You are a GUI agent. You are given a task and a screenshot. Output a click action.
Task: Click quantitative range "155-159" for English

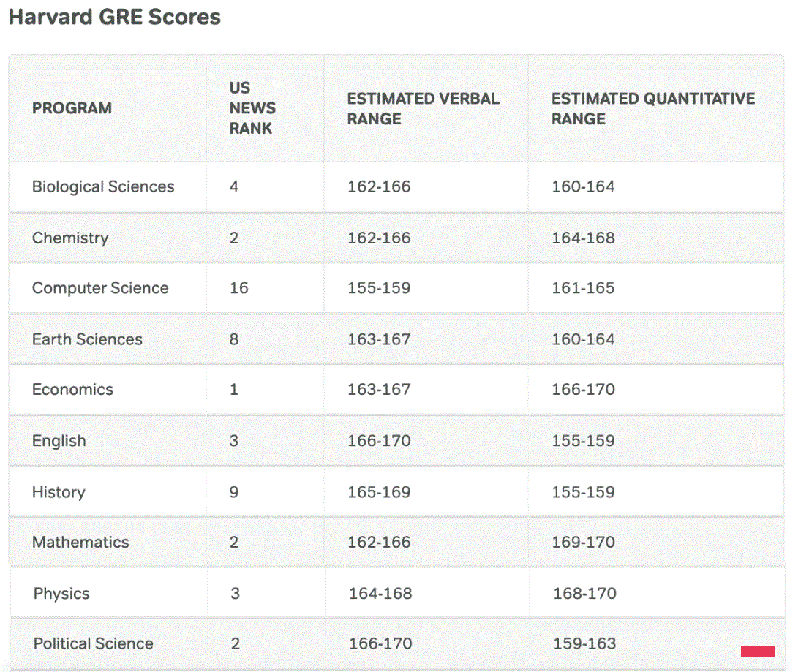click(583, 441)
